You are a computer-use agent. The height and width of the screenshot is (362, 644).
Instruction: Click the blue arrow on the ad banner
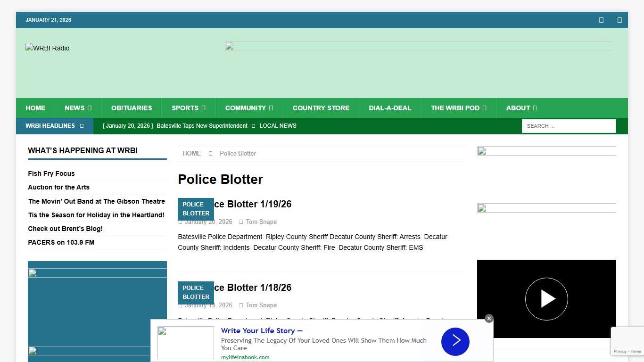[x=455, y=342]
